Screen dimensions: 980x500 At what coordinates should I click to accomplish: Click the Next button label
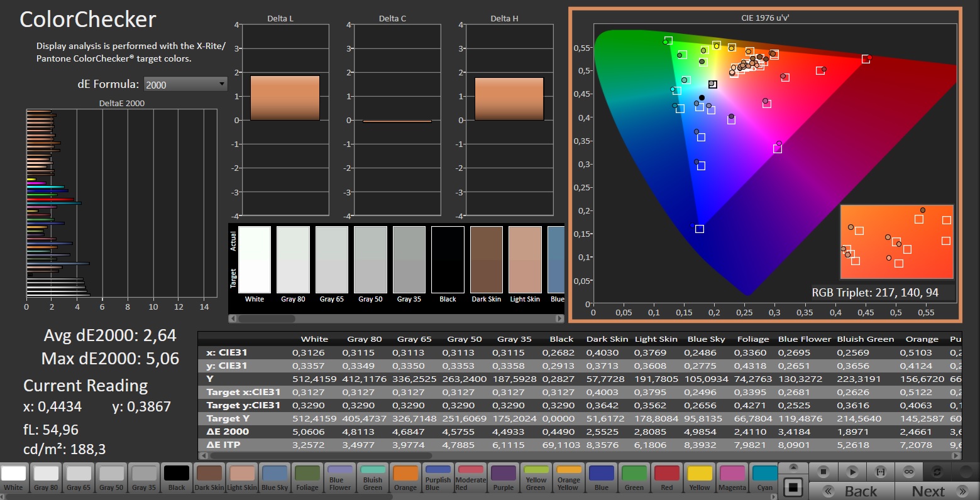tap(928, 491)
